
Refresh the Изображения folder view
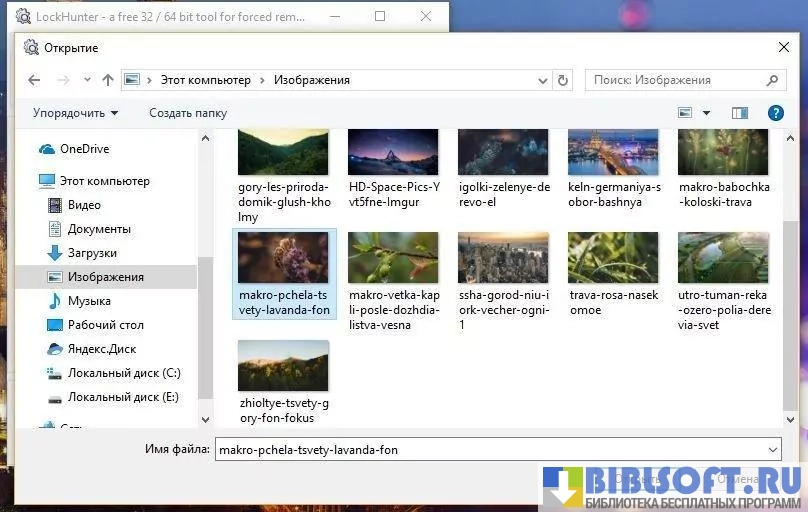pyautogui.click(x=563, y=80)
